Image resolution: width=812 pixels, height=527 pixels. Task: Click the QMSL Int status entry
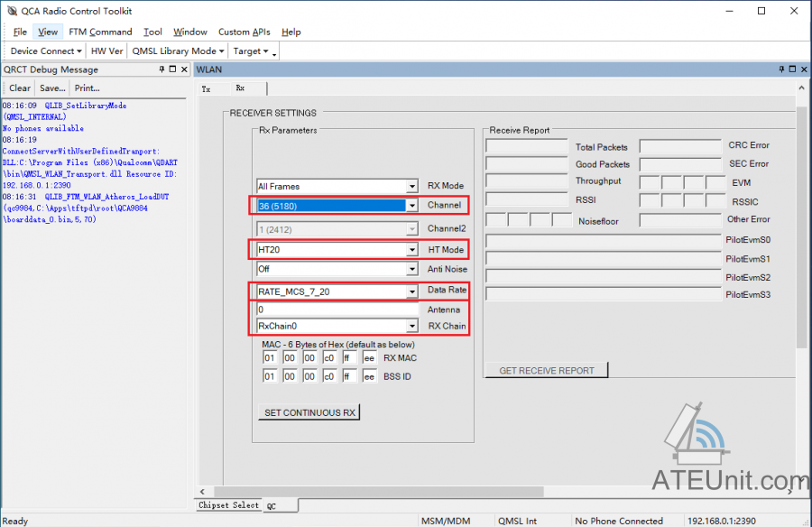pyautogui.click(x=517, y=521)
